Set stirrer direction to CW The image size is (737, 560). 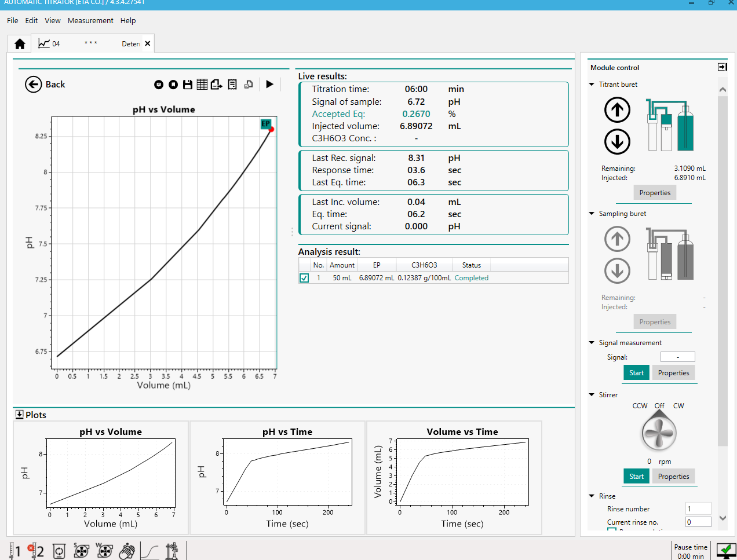tap(678, 406)
